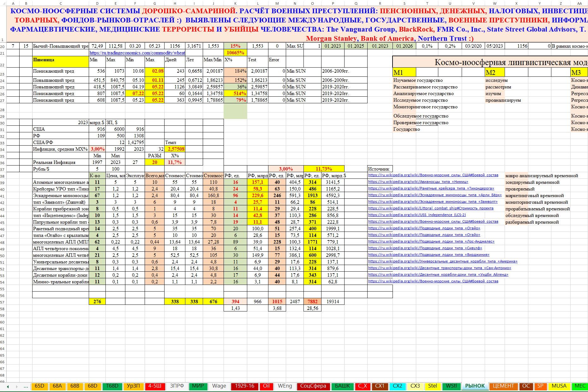Select the Источник header cell

coord(380,169)
